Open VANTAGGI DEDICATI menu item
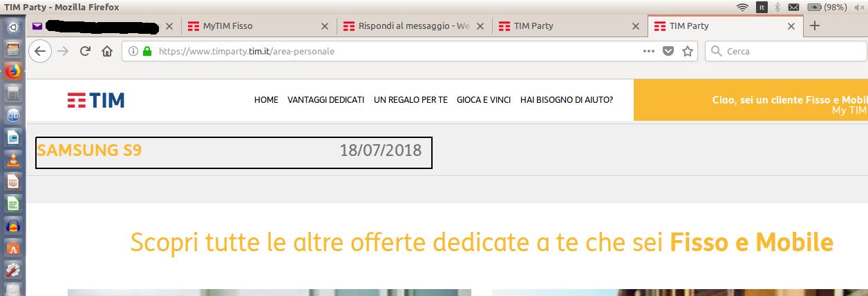868x296 pixels. coord(326,100)
